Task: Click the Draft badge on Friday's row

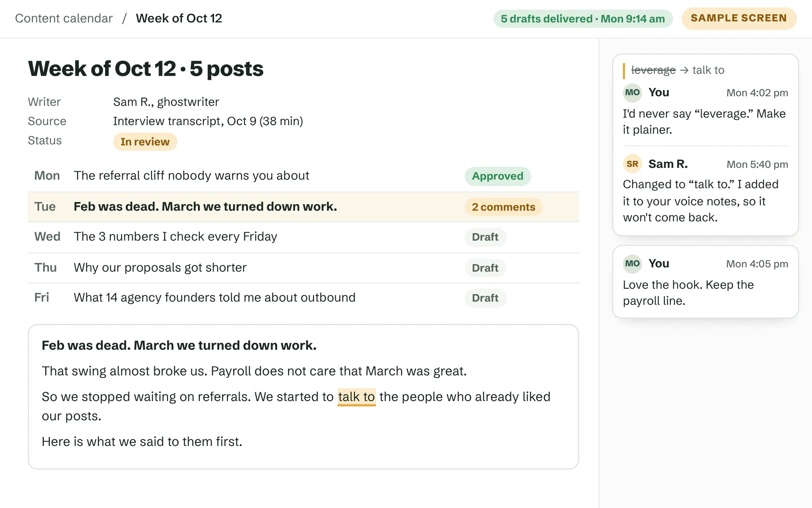Action: (485, 298)
